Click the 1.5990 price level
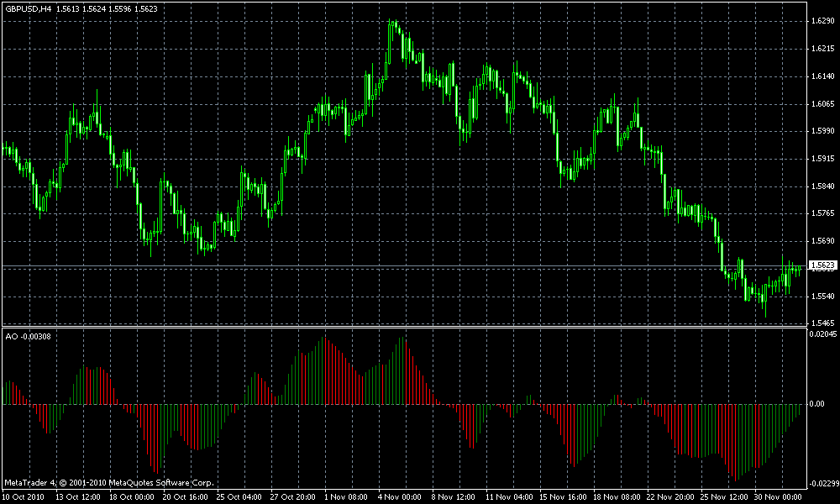This screenshot has height=504, width=840. [823, 131]
